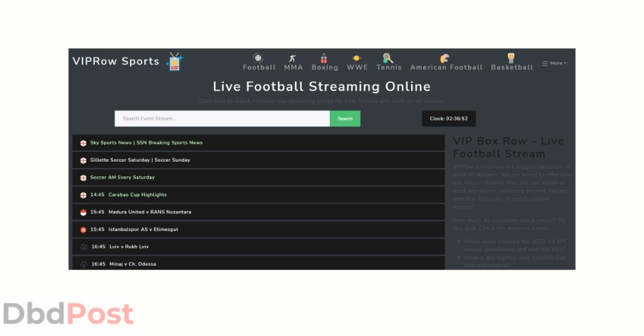This screenshot has width=644, height=336.
Task: Open the WWE menu label
Action: 357,68
